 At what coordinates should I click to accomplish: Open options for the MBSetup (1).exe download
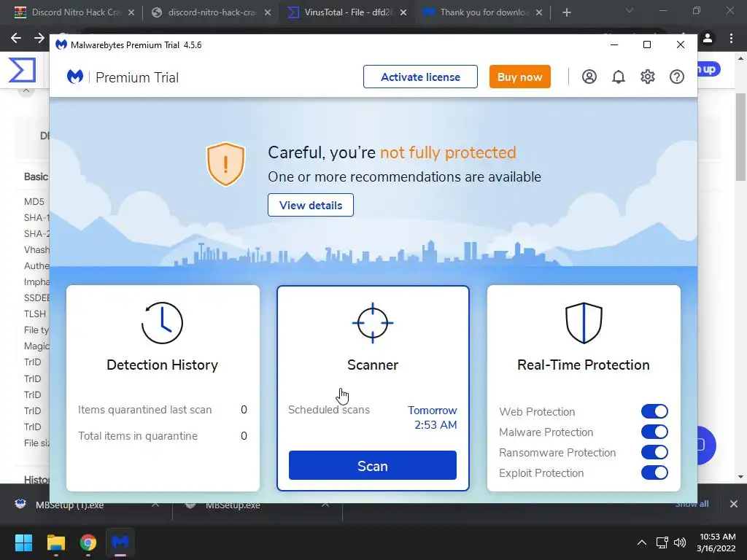(155, 505)
